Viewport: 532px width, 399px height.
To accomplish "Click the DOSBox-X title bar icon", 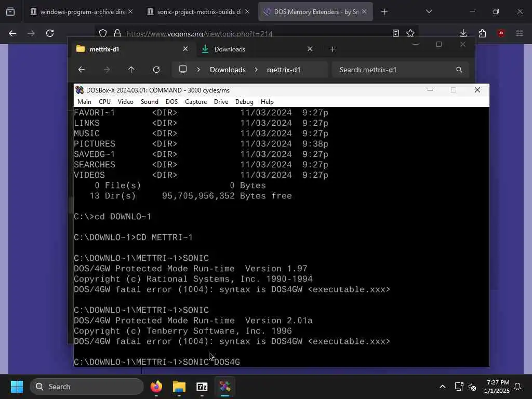I will coord(79,90).
